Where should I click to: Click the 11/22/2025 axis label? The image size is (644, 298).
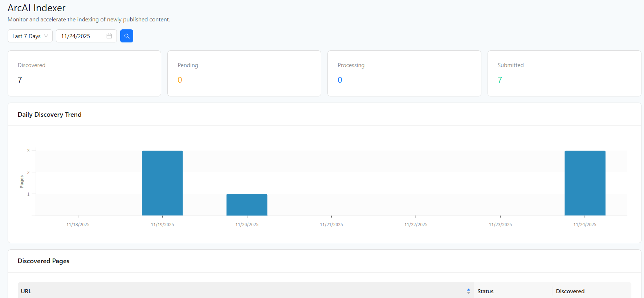[416, 225]
